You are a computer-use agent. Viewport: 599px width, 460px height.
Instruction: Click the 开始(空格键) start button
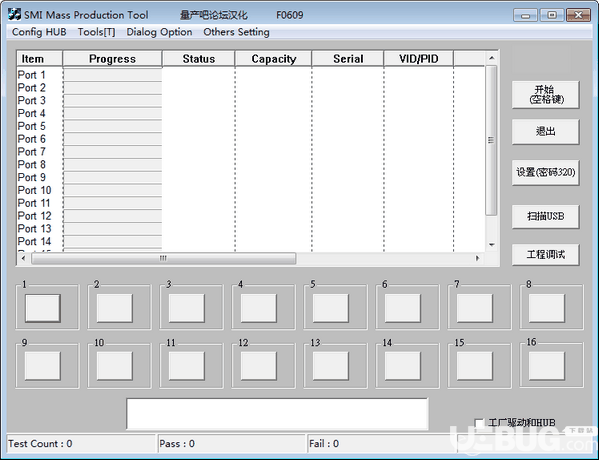546,95
